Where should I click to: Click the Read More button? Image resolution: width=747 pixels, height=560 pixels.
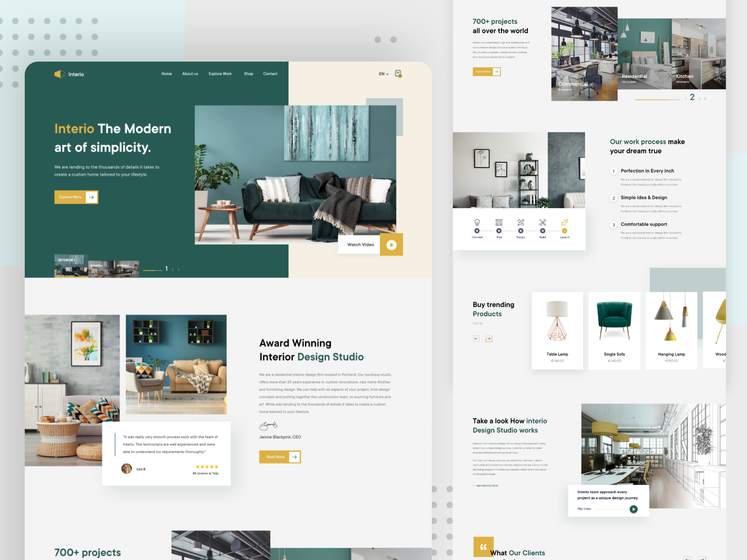[x=280, y=457]
